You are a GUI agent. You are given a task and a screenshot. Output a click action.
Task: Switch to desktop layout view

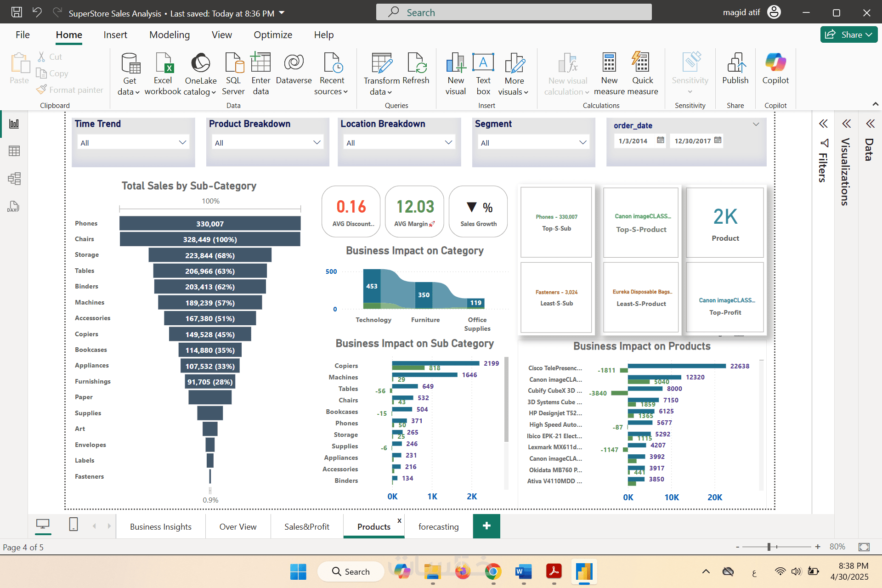43,524
